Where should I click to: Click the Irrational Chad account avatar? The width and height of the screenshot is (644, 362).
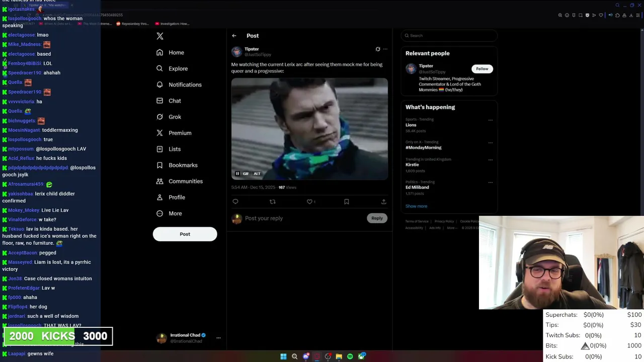click(x=162, y=338)
